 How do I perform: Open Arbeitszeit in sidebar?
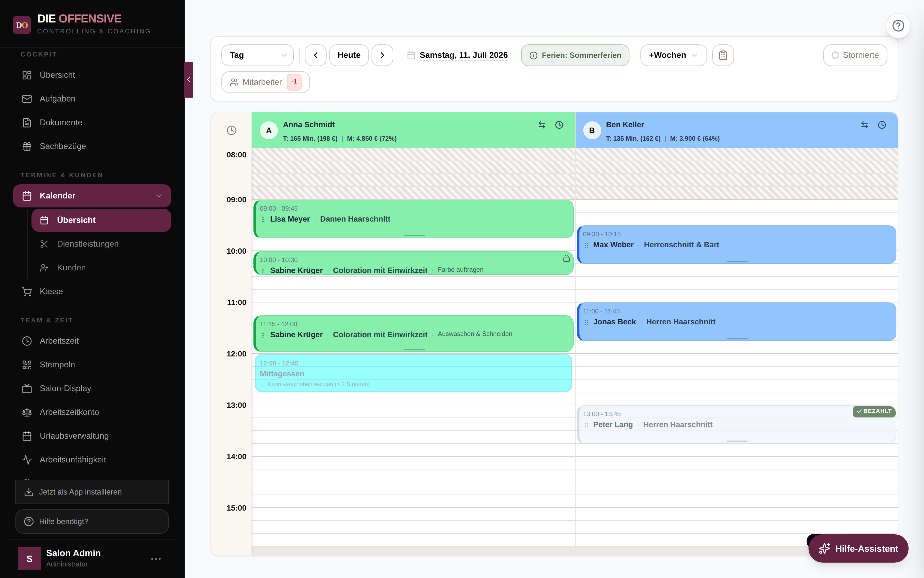point(92,341)
